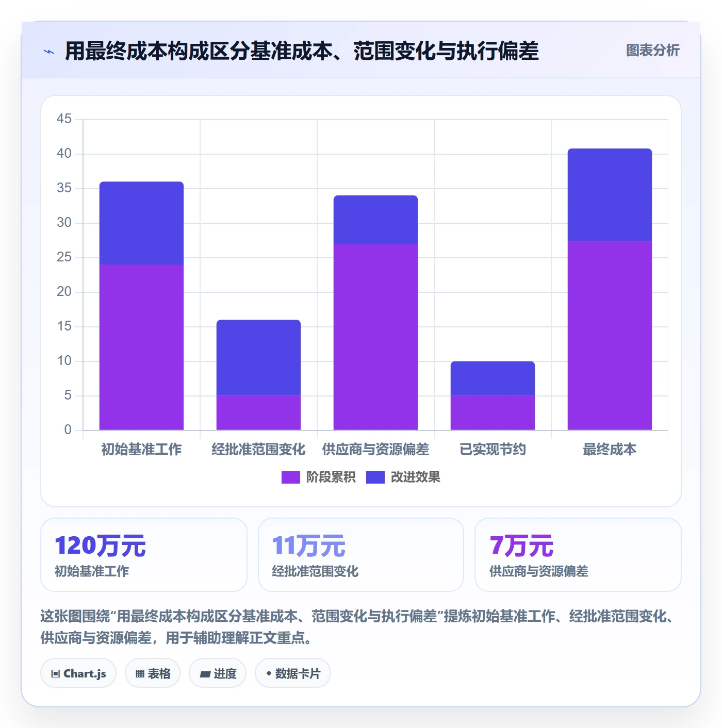Screen dimensions: 722x728
Task: Click the blue segment of 初始基准工作 bar
Action: pyautogui.click(x=141, y=223)
